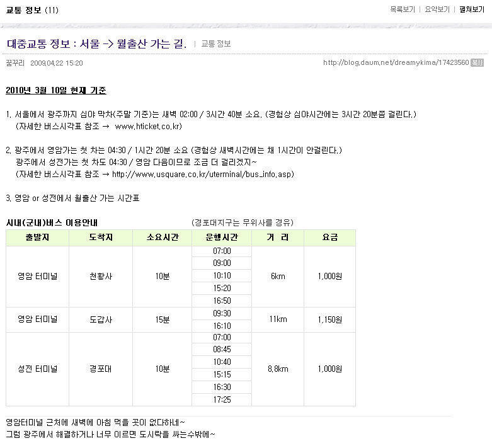Image resolution: width=492 pixels, height=448 pixels.
Task: Click the 16:50 time cell
Action: point(222,301)
